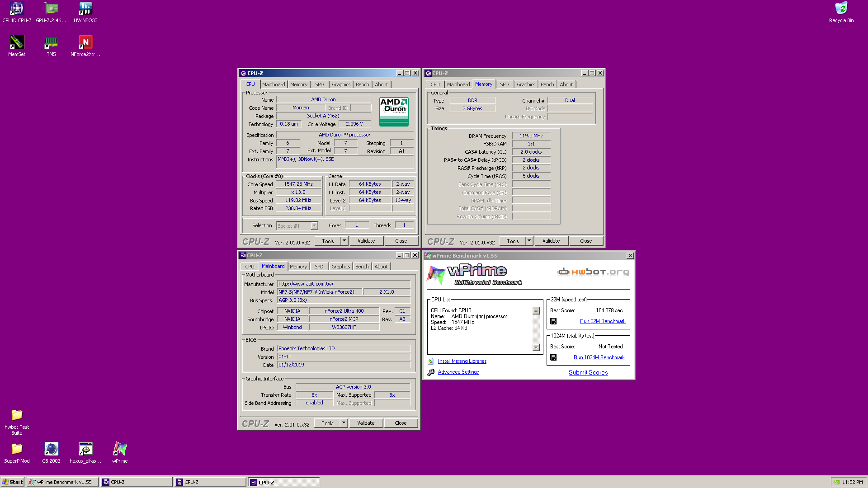The height and width of the screenshot is (488, 868).
Task: Click the DRAM Frequency value 119.0 MHz
Action: (x=531, y=136)
